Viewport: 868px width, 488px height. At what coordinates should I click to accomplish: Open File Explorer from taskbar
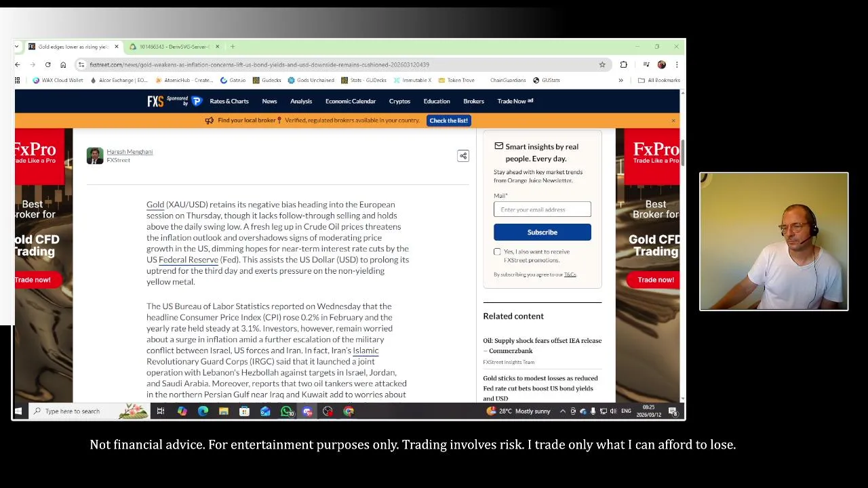[x=224, y=411]
